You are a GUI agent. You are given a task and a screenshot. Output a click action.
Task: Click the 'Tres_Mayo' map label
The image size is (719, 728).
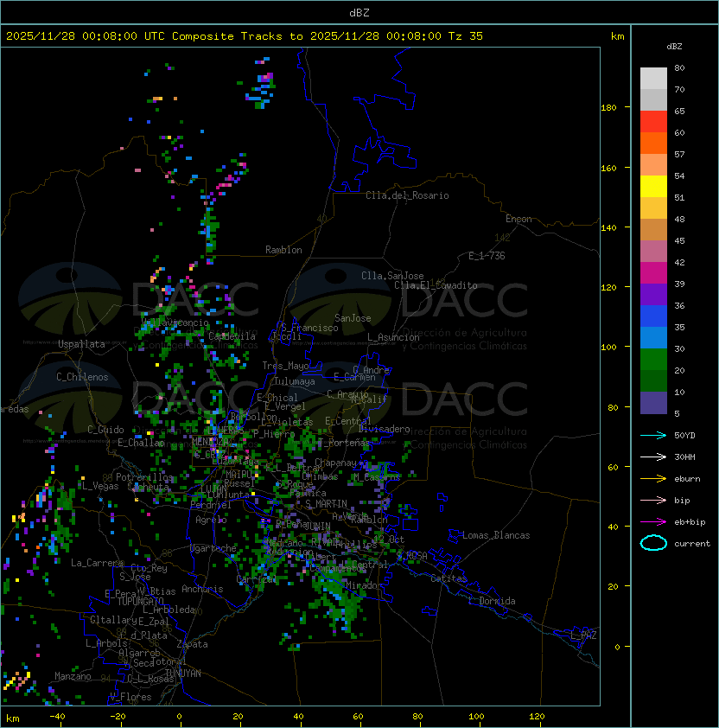285,366
